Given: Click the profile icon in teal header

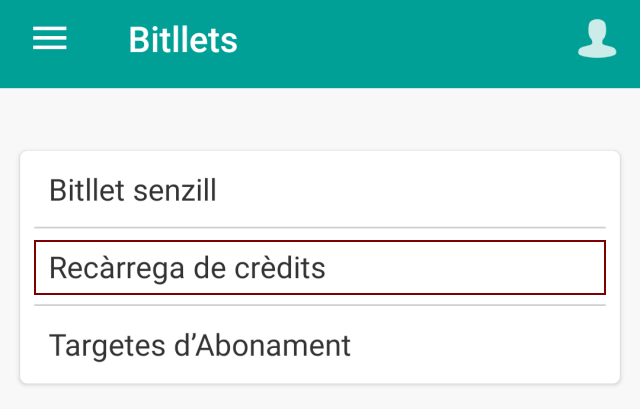Looking at the screenshot, I should pyautogui.click(x=597, y=39).
